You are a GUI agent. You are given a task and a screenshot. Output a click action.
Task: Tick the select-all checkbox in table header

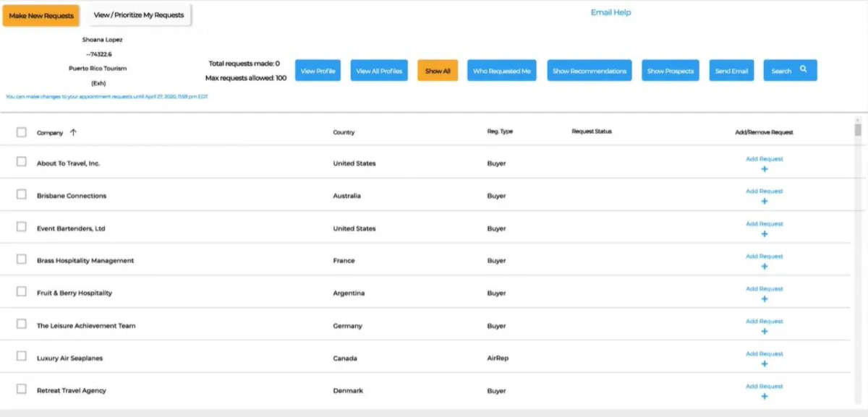pyautogui.click(x=22, y=132)
